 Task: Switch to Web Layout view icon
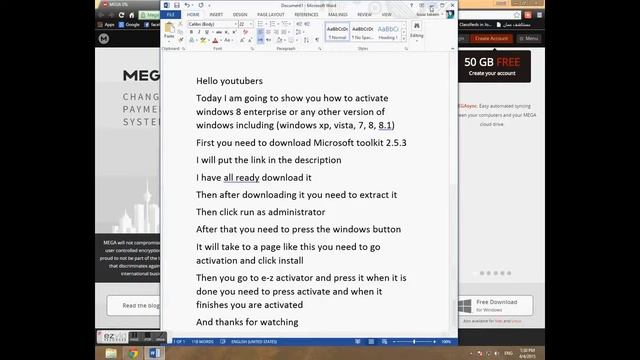[384, 342]
